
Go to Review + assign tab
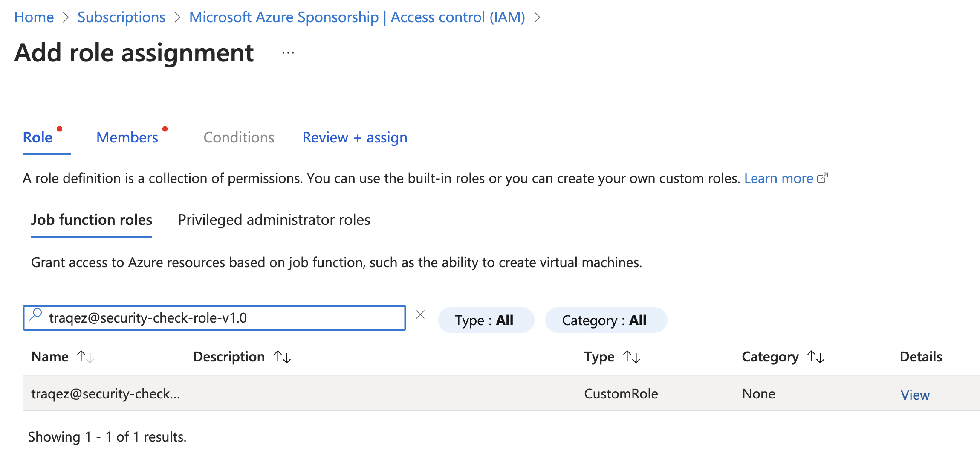(355, 137)
